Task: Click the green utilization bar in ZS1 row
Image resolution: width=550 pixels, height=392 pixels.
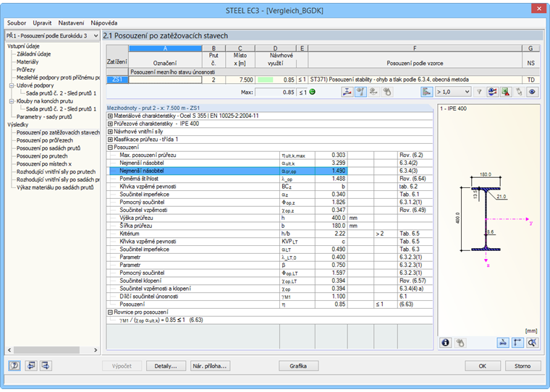Action: point(265,80)
